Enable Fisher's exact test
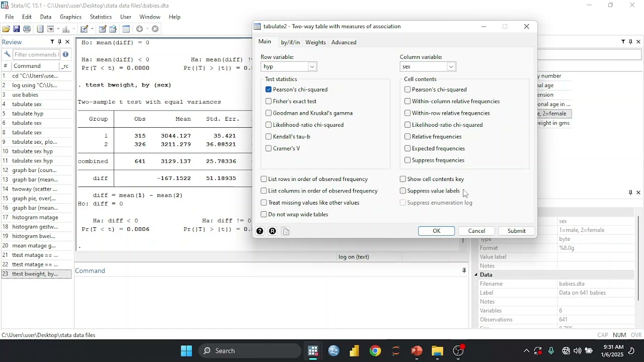Viewport: 644px width, 362px height. [x=269, y=102]
